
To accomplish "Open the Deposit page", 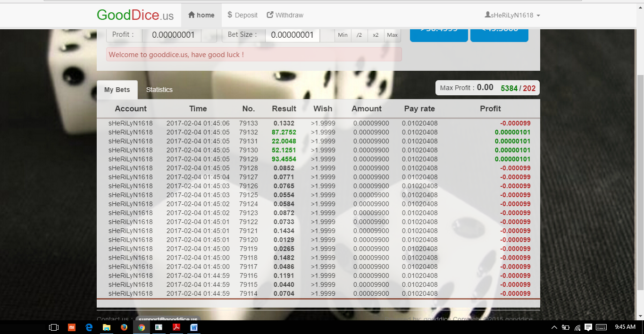I will click(x=243, y=15).
